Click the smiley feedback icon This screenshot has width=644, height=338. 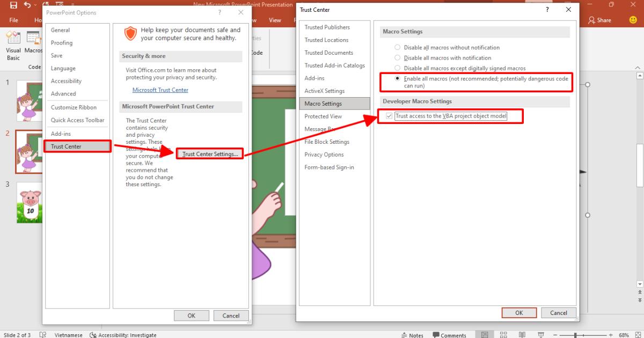633,20
